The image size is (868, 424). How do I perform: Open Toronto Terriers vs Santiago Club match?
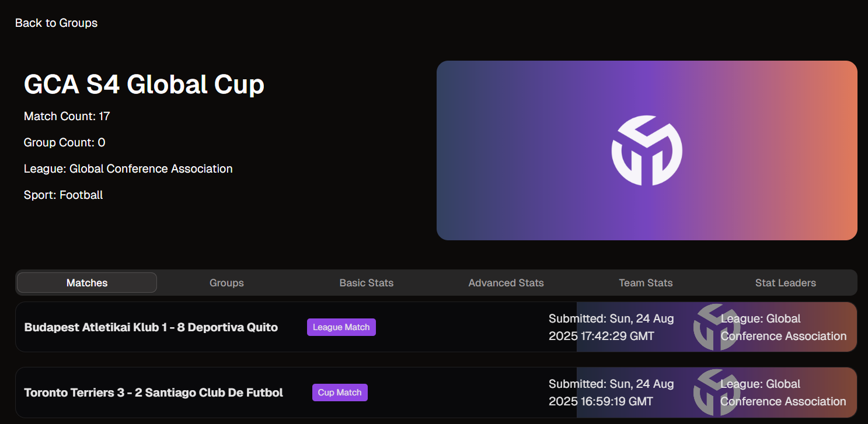point(154,393)
